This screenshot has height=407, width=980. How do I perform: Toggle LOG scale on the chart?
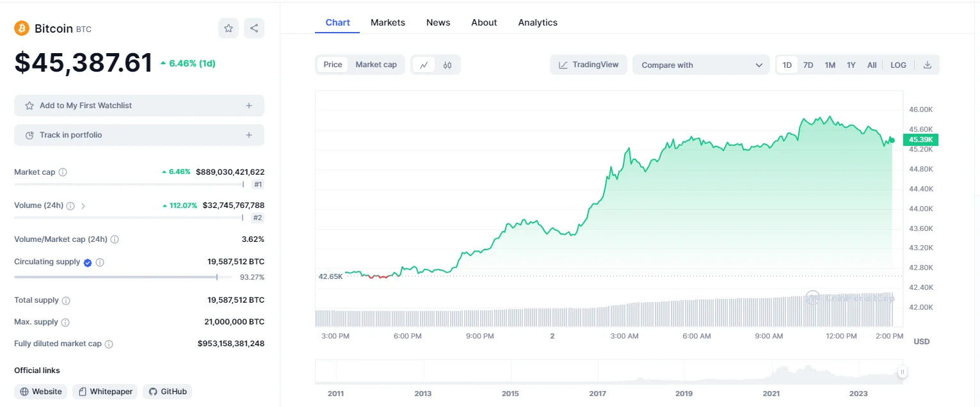[x=899, y=65]
